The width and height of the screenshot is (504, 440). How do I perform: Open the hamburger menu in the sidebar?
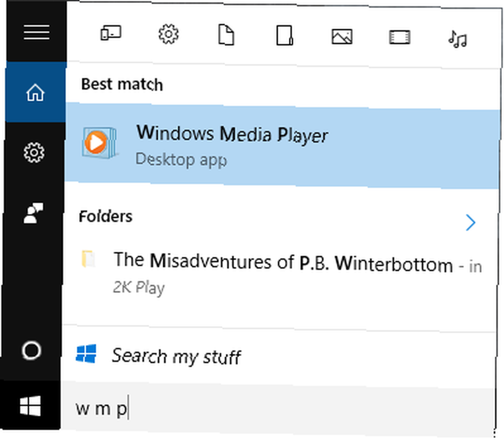pos(36,32)
